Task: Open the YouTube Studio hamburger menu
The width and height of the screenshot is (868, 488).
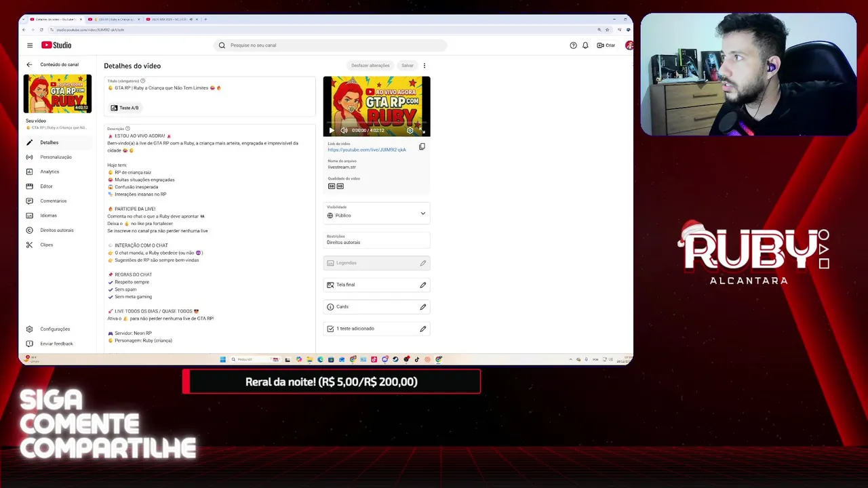Action: tap(30, 45)
